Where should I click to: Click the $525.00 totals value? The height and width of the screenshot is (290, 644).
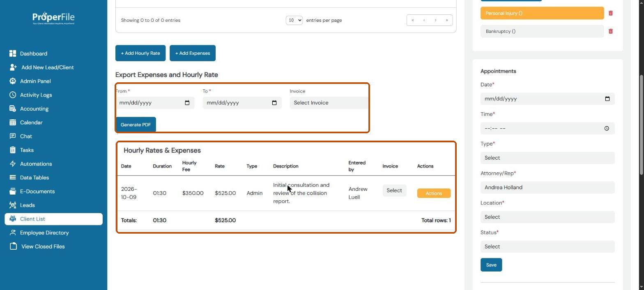[x=225, y=220]
